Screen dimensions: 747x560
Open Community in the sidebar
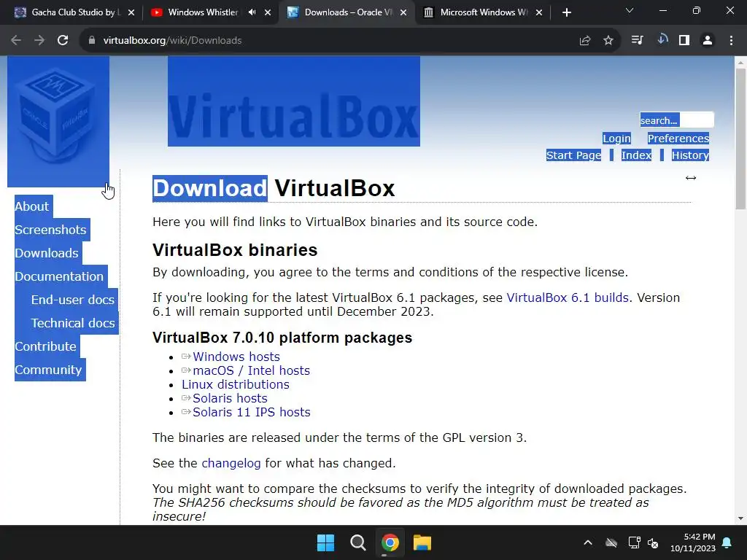pyautogui.click(x=49, y=370)
